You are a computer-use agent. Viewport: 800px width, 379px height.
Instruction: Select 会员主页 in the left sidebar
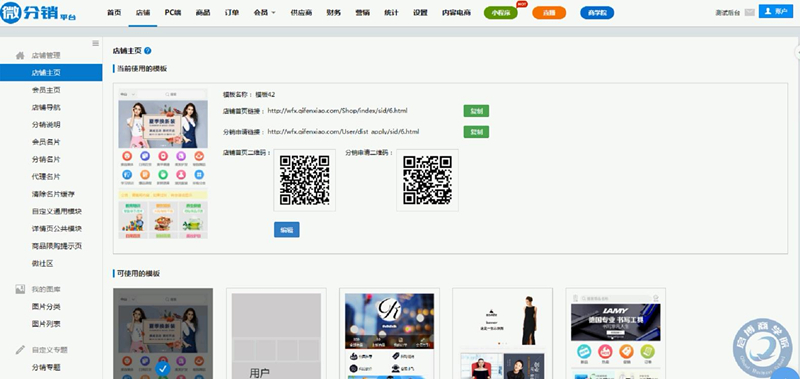pyautogui.click(x=46, y=90)
